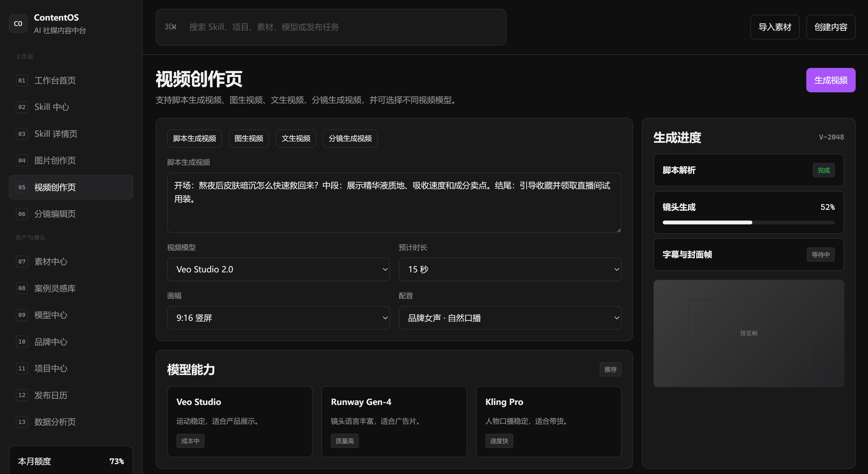
Task: Open 案例灵感库
Action: (71, 288)
